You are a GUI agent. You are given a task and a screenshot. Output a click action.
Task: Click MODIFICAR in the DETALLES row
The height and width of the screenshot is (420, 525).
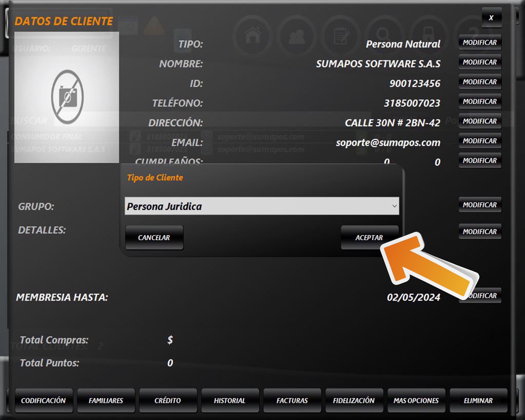pyautogui.click(x=480, y=232)
